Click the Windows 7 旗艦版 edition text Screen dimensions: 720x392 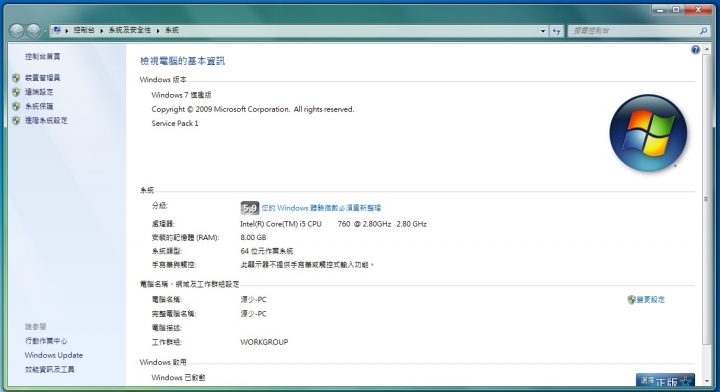(x=181, y=95)
